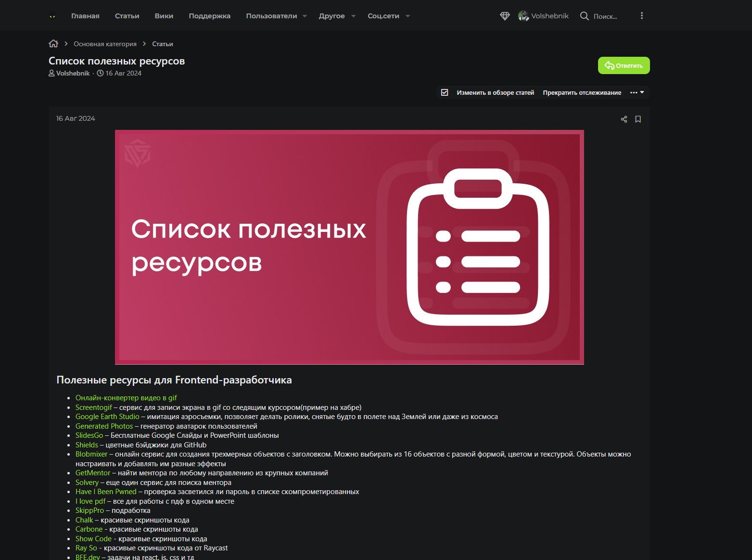752x560 pixels.
Task: Open the Carbone link
Action: (89, 529)
